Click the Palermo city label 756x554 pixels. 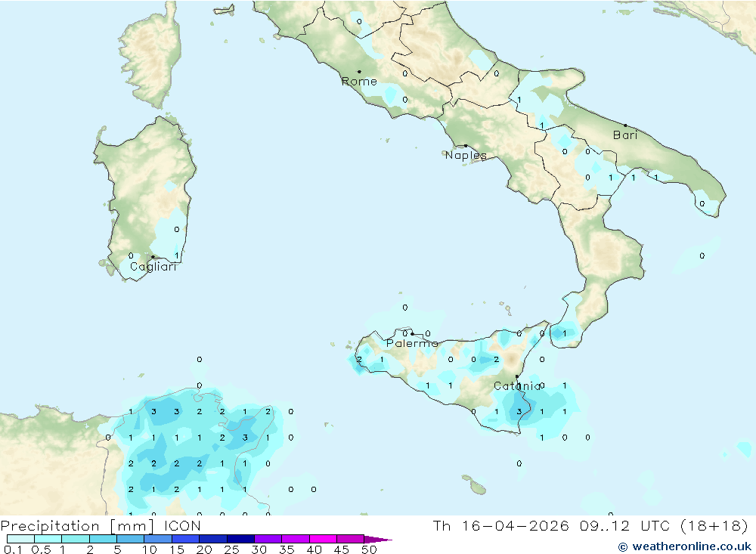point(412,343)
